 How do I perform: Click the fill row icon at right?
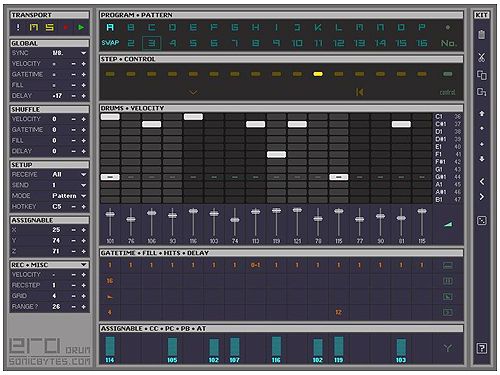coord(447,281)
